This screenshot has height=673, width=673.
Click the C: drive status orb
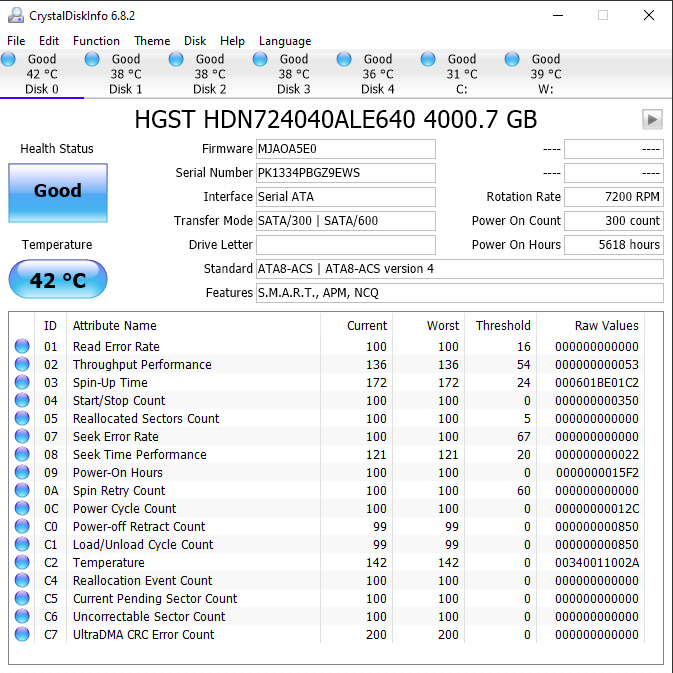(x=428, y=59)
